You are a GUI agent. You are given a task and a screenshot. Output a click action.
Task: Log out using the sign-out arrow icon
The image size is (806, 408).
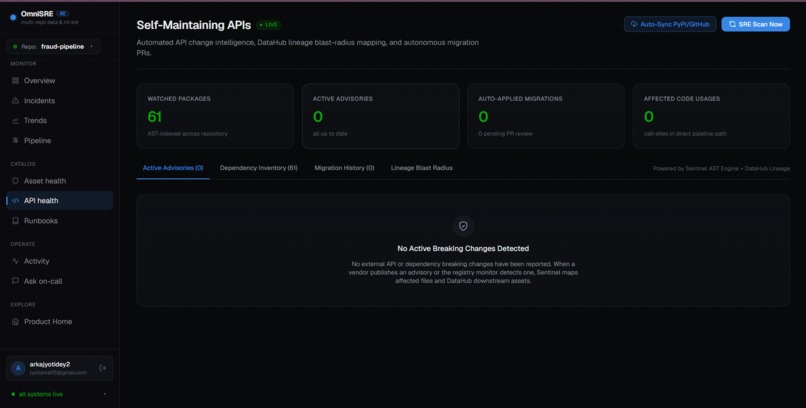tap(103, 368)
